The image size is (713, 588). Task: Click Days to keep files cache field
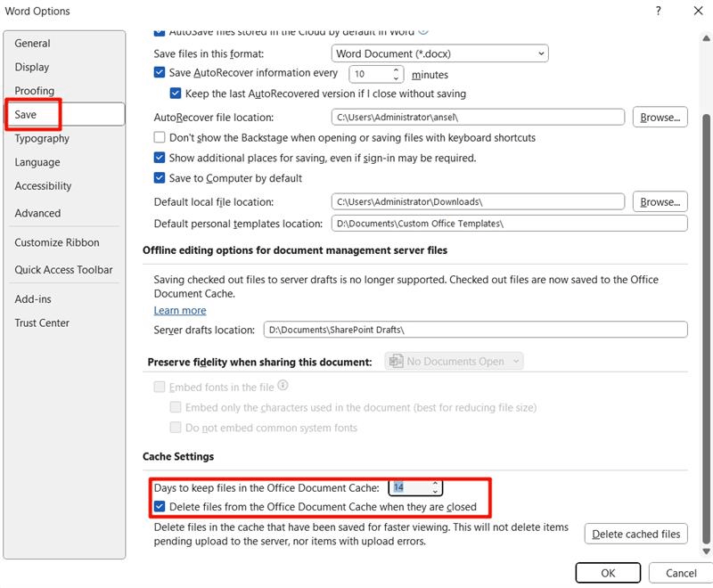pos(411,487)
